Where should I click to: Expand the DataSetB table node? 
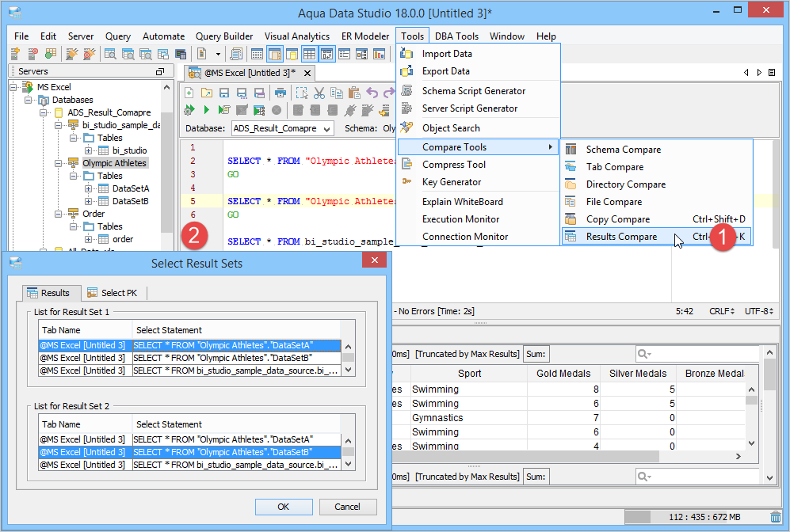tap(89, 201)
